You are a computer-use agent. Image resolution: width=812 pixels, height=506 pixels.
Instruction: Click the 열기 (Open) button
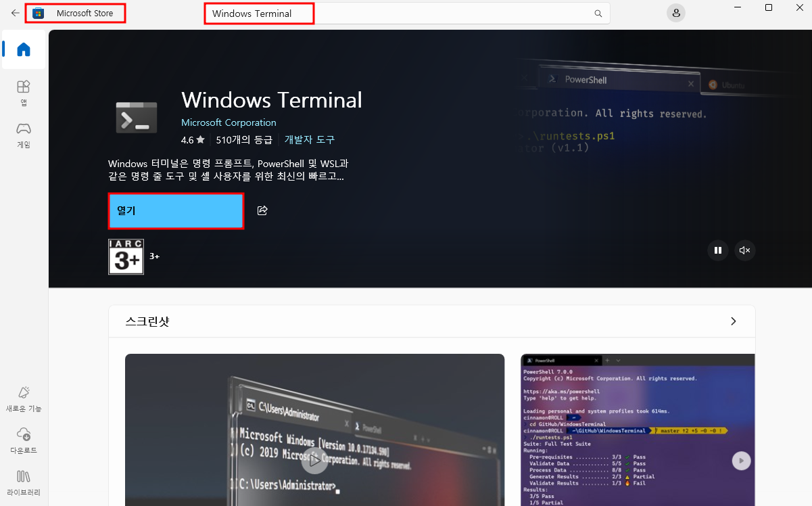(x=176, y=210)
